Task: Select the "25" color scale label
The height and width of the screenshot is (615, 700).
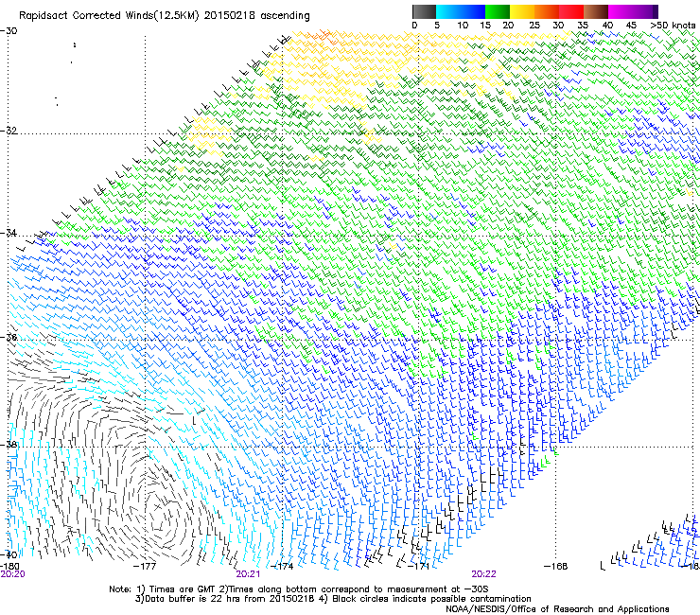Action: 534,26
